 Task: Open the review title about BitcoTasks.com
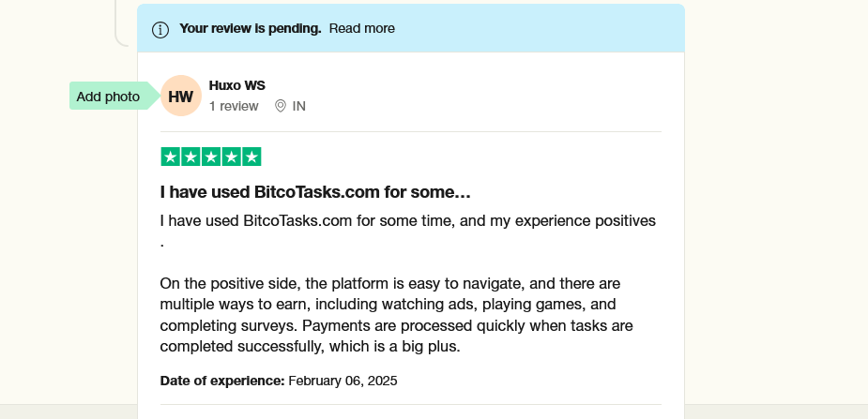pyautogui.click(x=315, y=192)
